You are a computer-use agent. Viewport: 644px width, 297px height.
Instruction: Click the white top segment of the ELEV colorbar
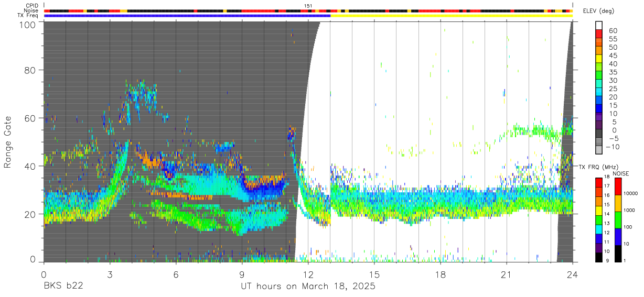tap(598, 25)
